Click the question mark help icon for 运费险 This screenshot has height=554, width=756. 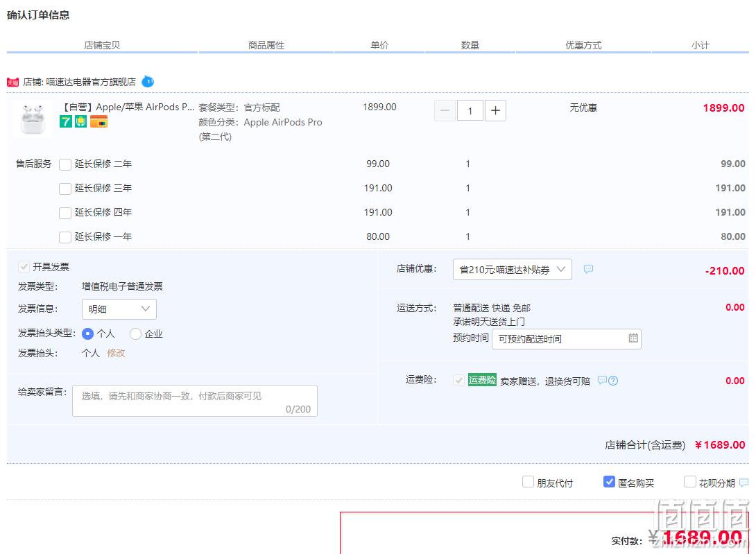[x=613, y=381]
